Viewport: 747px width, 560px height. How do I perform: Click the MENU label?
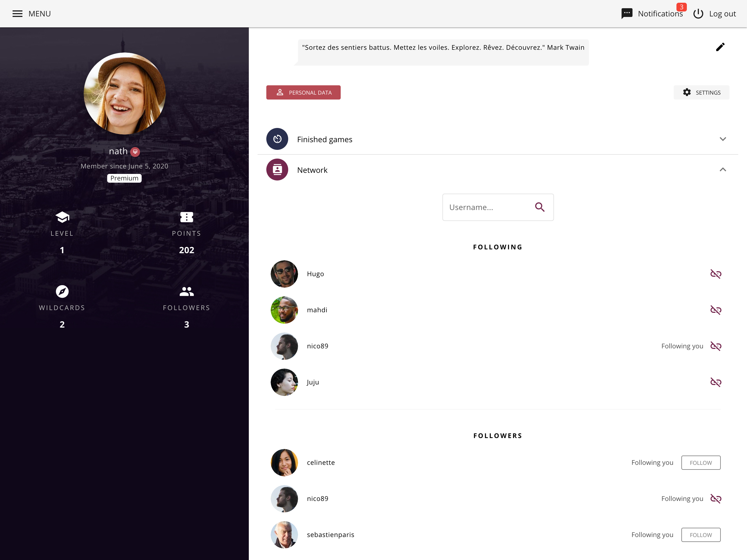click(40, 13)
